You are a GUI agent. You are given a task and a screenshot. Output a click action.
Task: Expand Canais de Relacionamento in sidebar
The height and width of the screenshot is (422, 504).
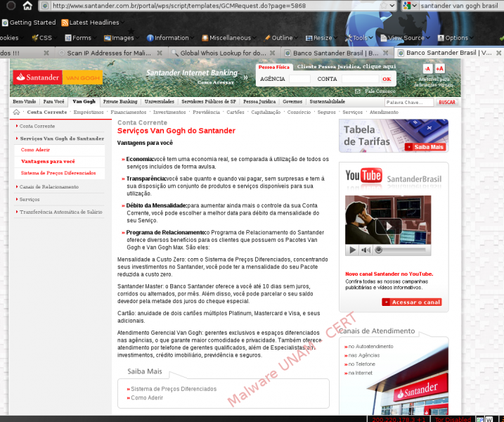[x=49, y=187]
